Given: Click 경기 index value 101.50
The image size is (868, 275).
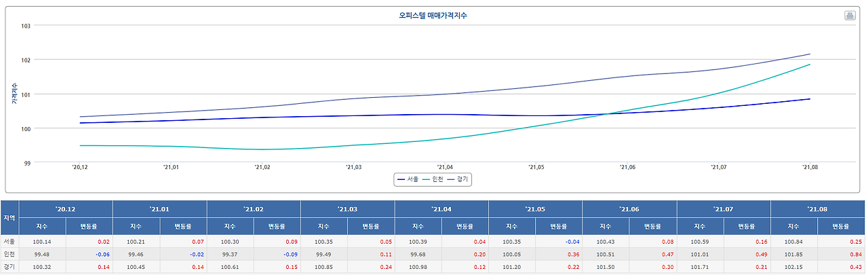Looking at the screenshot, I should click(x=606, y=266).
